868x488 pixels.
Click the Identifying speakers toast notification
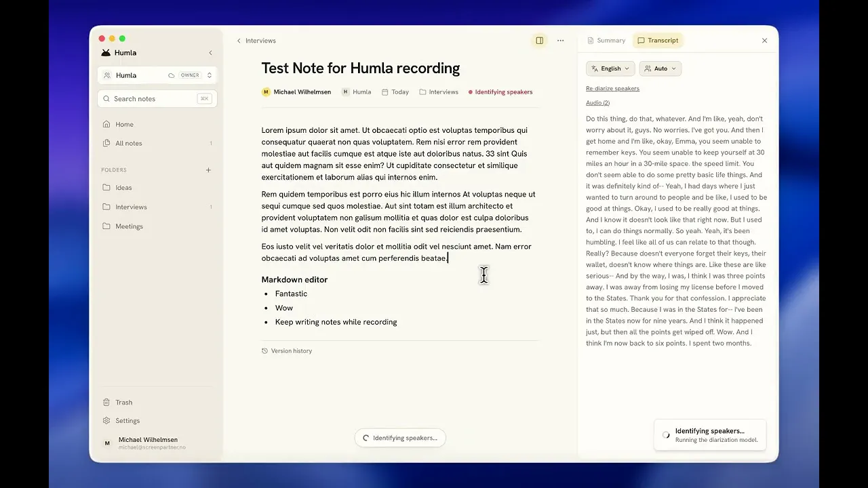coord(710,434)
